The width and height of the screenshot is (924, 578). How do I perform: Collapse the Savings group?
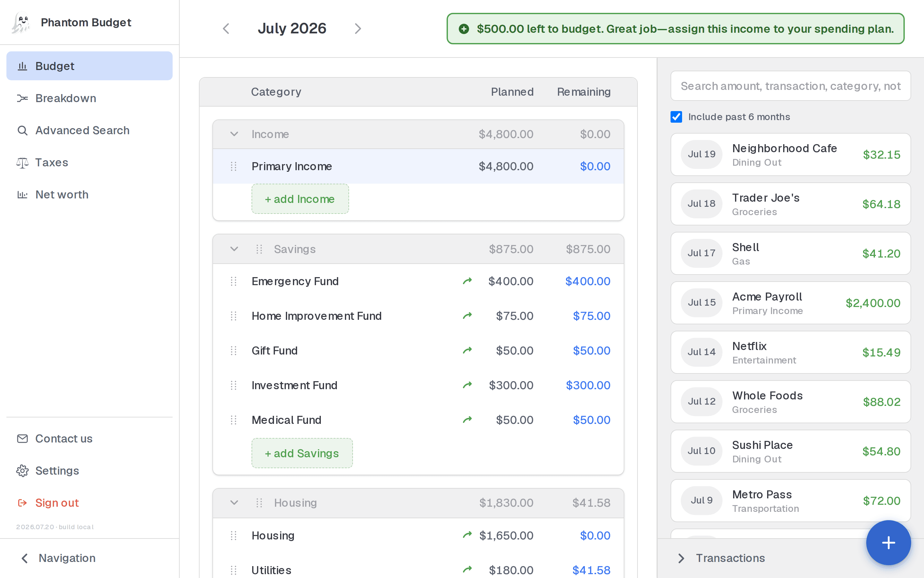[234, 249]
